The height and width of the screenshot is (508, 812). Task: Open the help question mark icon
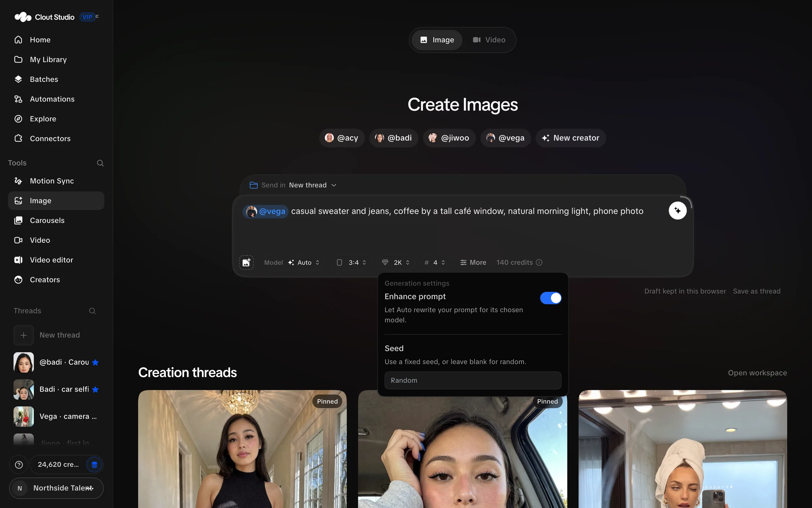pyautogui.click(x=19, y=465)
